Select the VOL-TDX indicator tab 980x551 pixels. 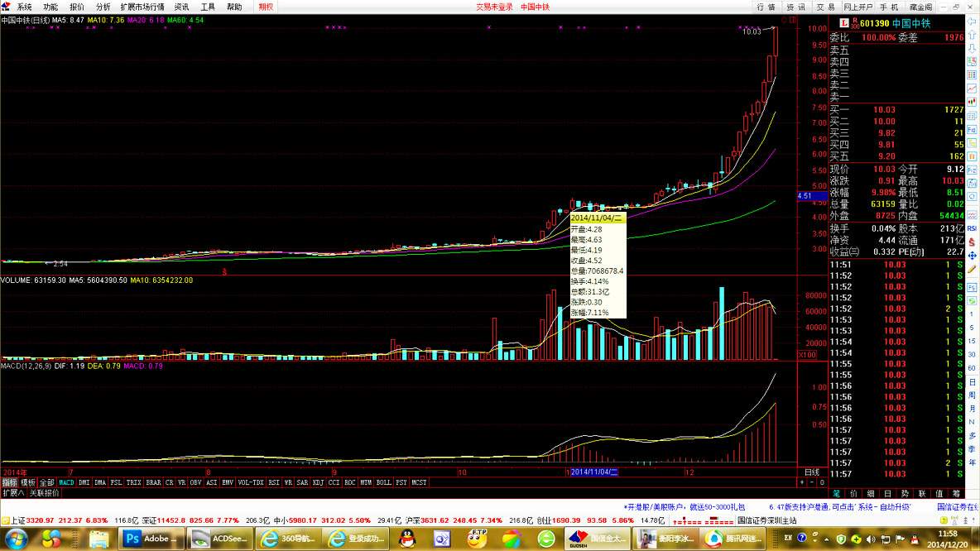251,482
